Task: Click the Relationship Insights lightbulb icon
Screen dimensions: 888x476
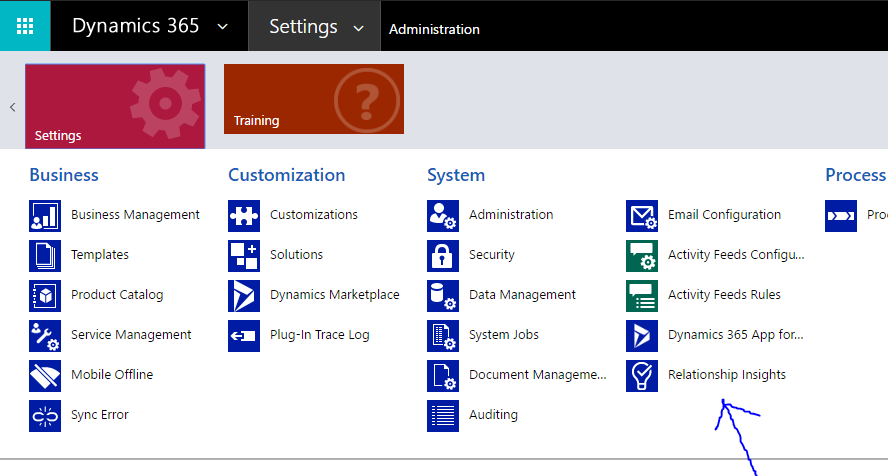Action: click(642, 376)
